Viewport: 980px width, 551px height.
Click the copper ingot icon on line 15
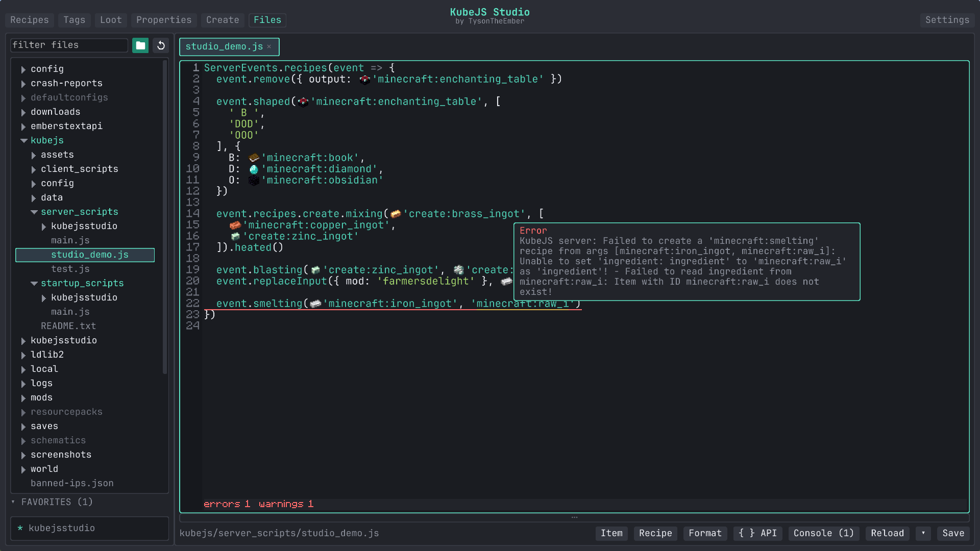235,225
